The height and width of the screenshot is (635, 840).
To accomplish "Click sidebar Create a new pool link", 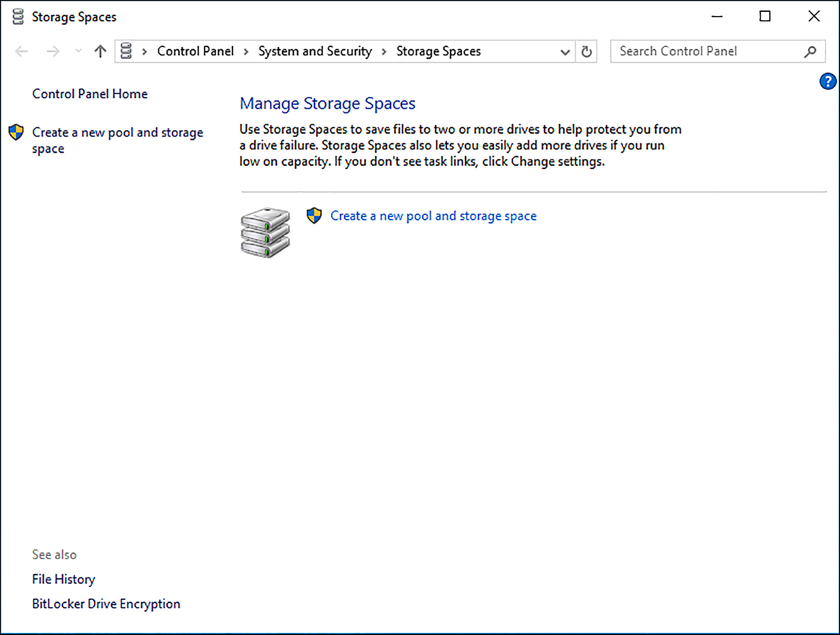I will [118, 140].
